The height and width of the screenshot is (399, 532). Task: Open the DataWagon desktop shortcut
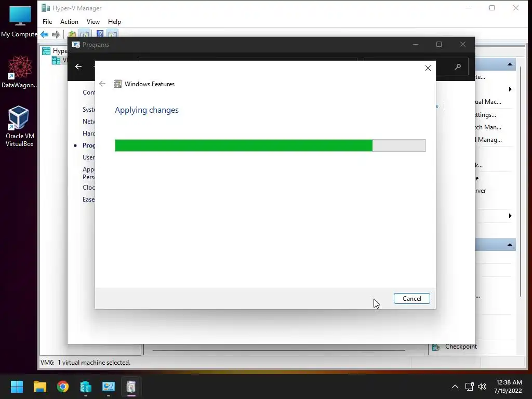20,72
